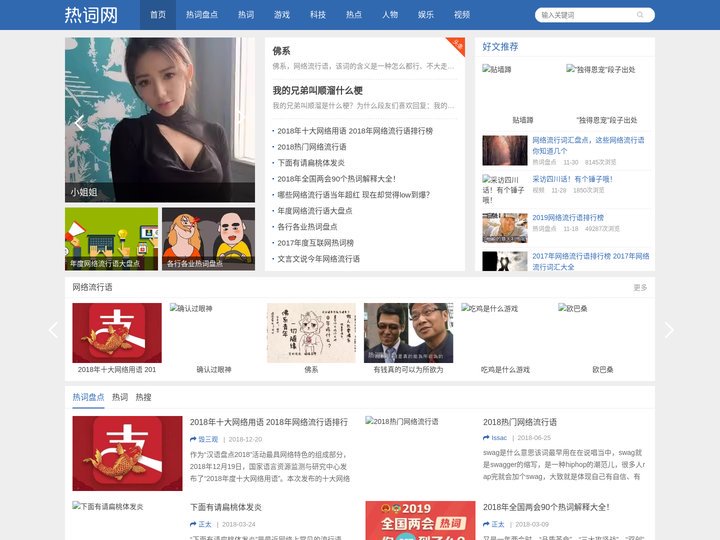Click left arrow of 网络流行语 carousel
Viewport: 720px width, 540px height.
tap(53, 330)
